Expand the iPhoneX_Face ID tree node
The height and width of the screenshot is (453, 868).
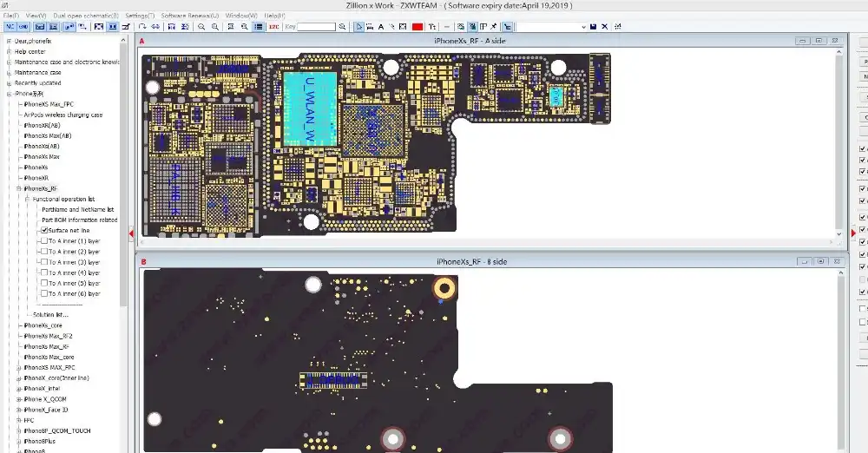click(18, 410)
